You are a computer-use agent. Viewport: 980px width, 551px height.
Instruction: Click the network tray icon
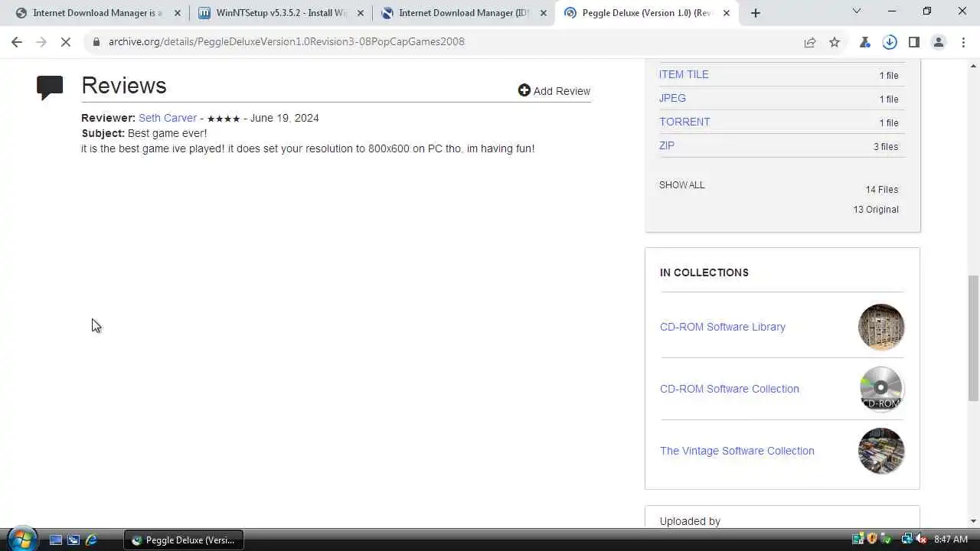[907, 539]
